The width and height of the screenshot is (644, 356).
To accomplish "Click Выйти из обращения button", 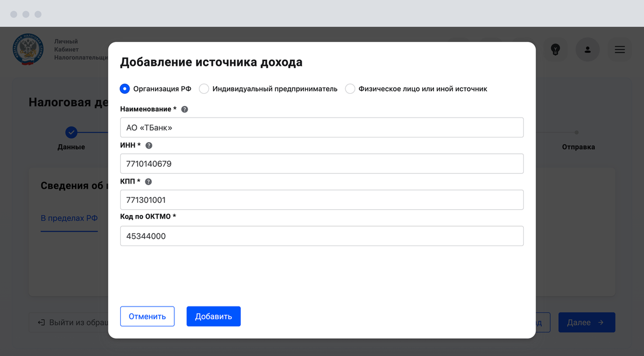I will (x=69, y=322).
